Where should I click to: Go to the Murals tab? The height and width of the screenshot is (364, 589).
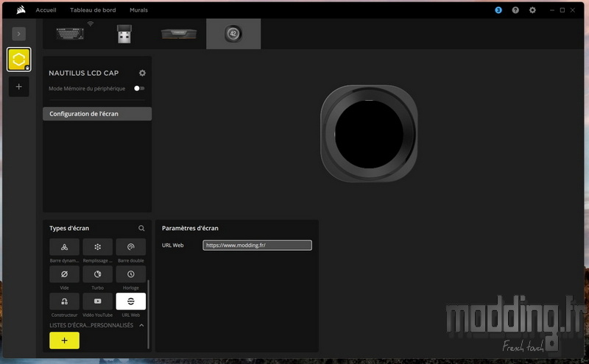coord(138,10)
